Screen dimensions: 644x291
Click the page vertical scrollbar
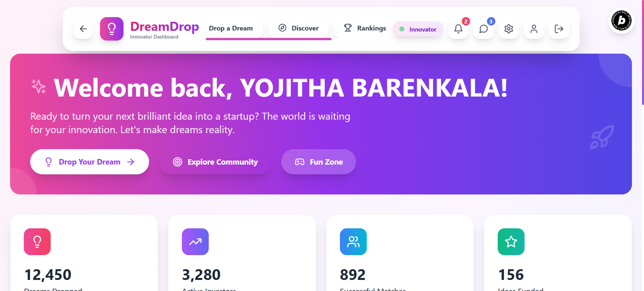tap(642, 53)
